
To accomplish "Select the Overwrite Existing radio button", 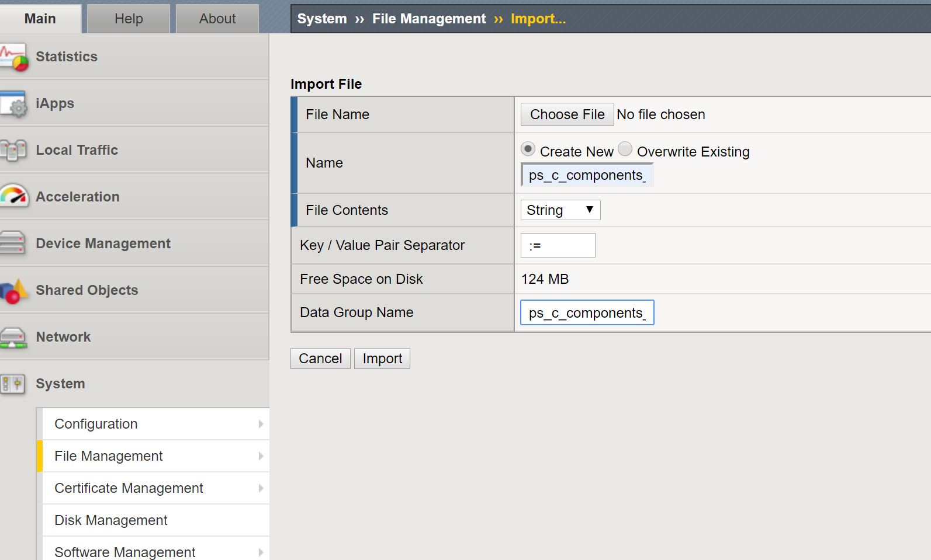I will coord(625,149).
